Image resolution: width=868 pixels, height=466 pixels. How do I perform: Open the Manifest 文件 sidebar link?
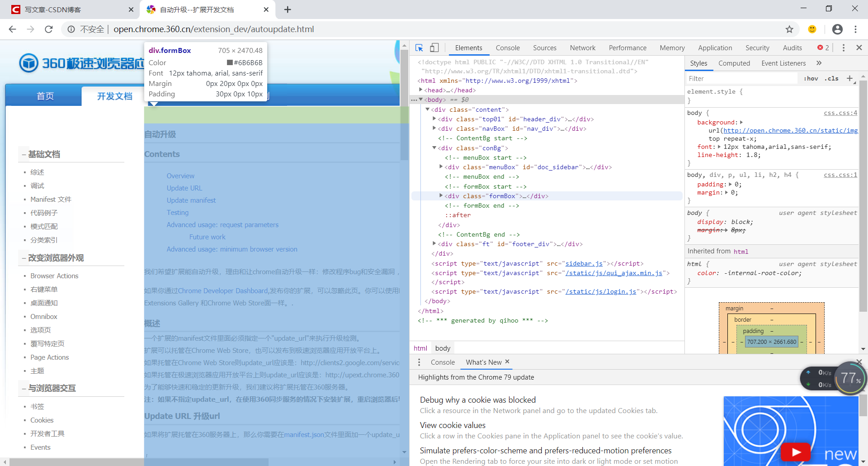point(51,199)
